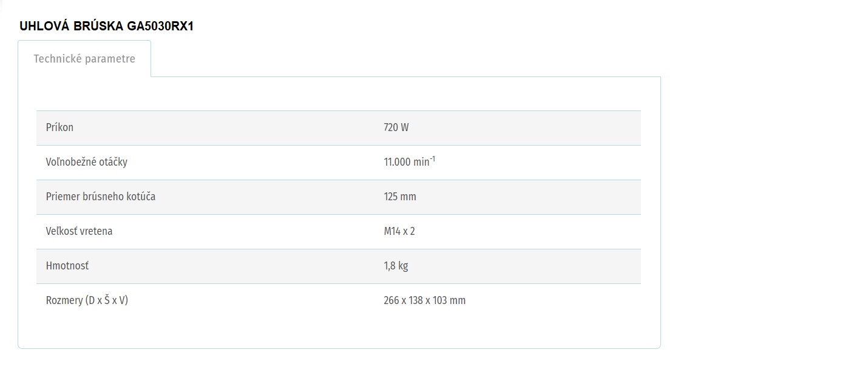Click the Uhlová brúska GA5030RX1 heading
The height and width of the screenshot is (375, 868).
point(107,26)
